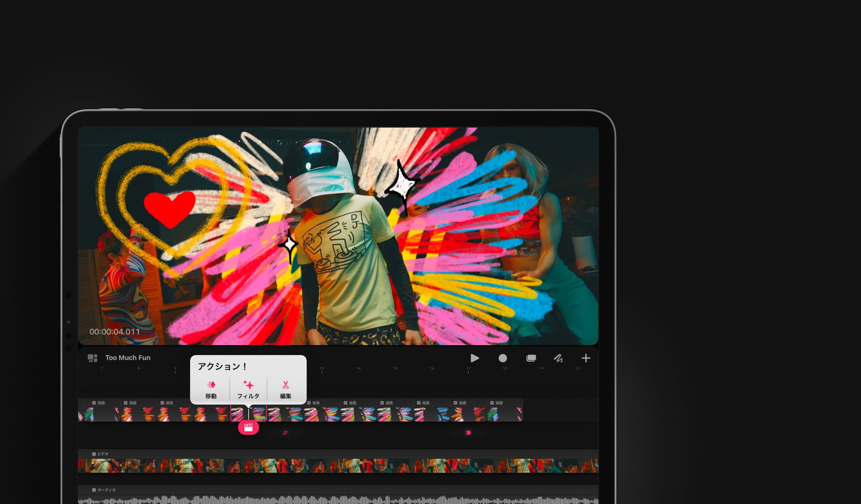Image resolution: width=861 pixels, height=504 pixels.
Task: Choose the フィルタ sparkle action
Action: (248, 389)
